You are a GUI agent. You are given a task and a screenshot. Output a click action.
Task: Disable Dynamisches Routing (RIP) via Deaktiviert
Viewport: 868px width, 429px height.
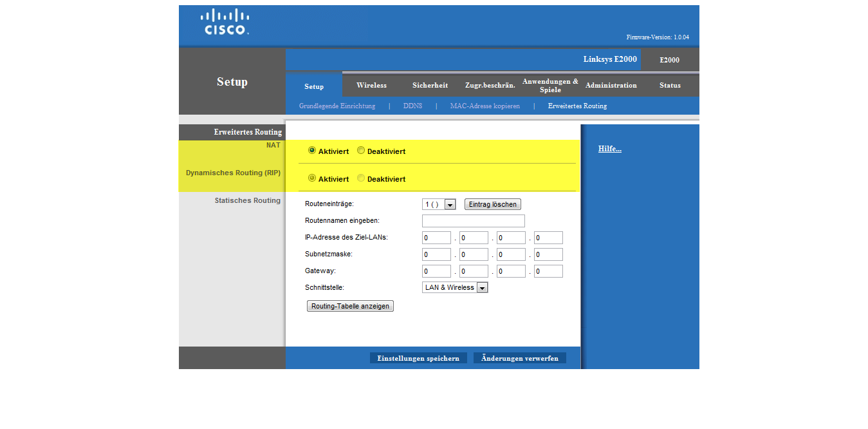tap(361, 178)
